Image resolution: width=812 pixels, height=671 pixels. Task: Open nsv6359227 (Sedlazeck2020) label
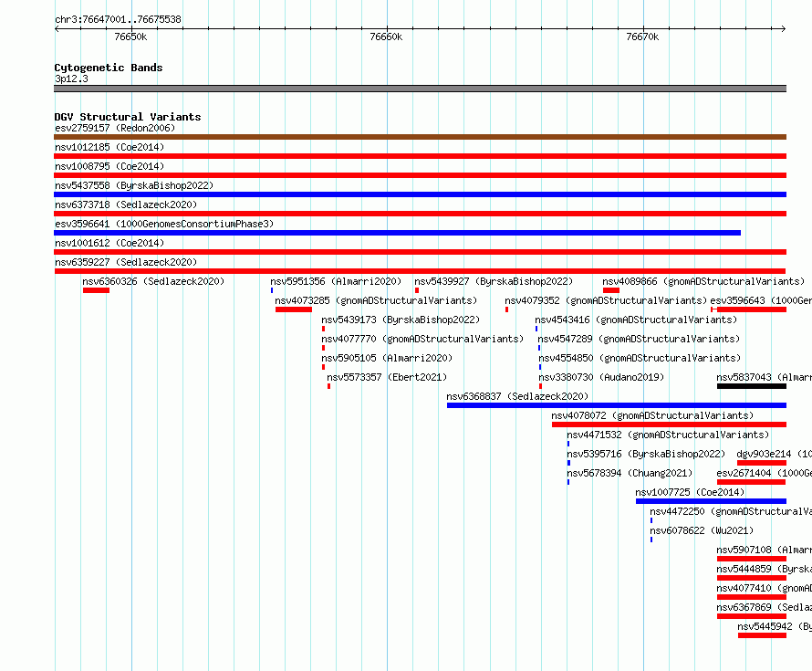point(126,262)
